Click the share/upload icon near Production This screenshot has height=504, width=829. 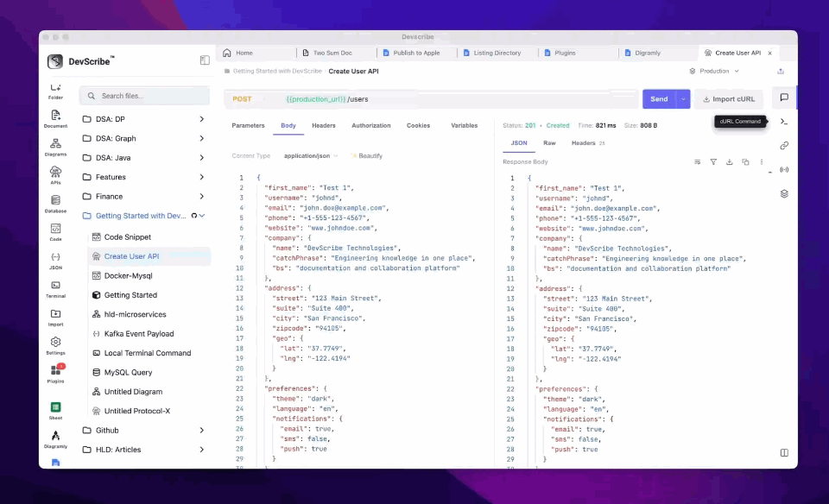pyautogui.click(x=781, y=72)
